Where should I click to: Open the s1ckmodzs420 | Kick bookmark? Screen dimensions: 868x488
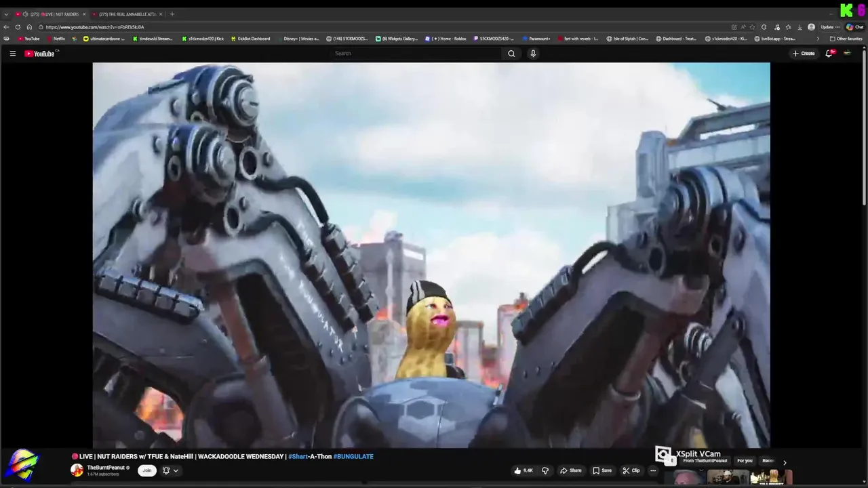(x=203, y=39)
